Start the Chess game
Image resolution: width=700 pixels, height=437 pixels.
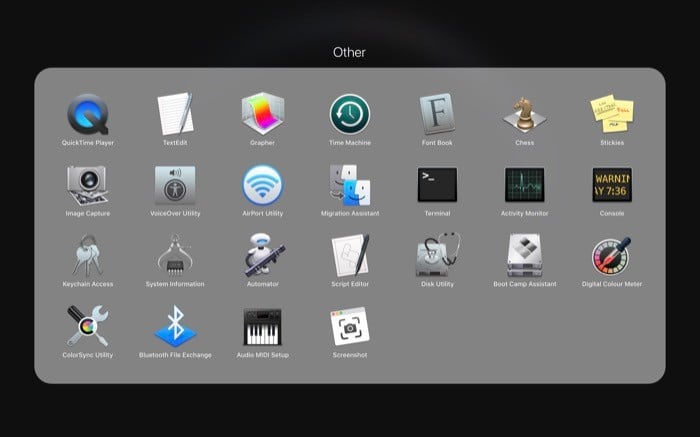pos(525,114)
